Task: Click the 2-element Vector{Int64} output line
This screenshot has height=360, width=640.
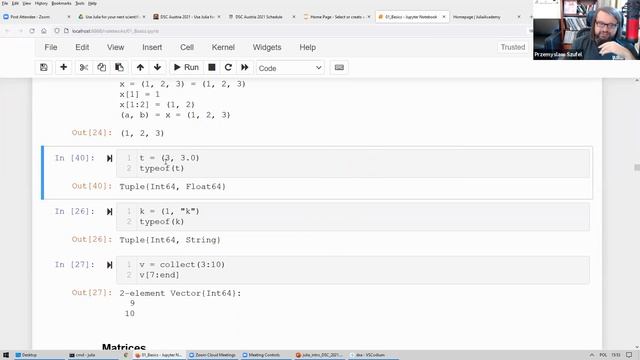Action: pos(180,293)
